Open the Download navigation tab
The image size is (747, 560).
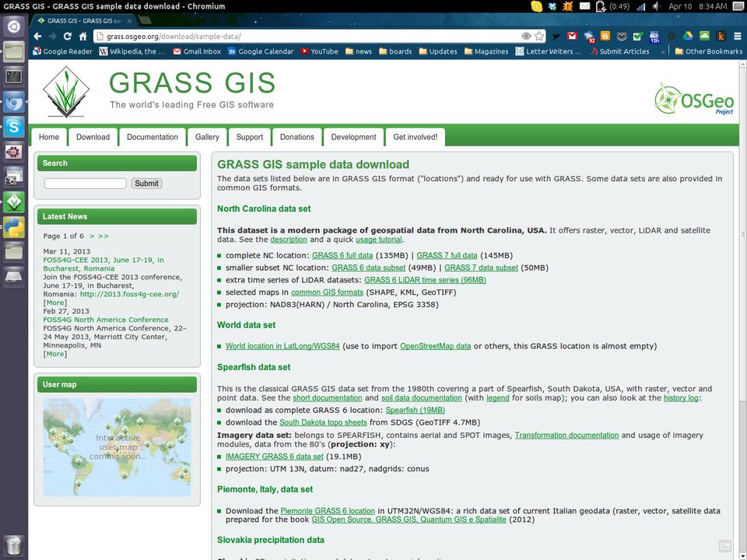pos(93,137)
